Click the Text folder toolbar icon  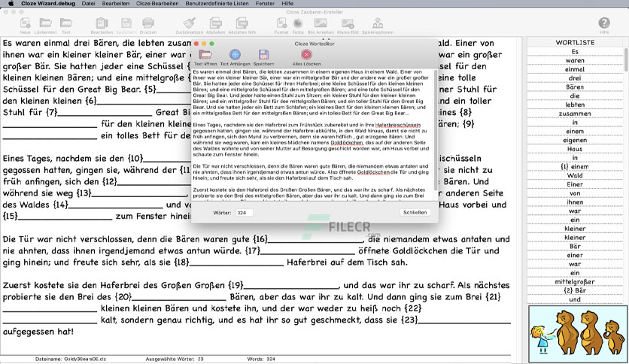click(x=65, y=23)
